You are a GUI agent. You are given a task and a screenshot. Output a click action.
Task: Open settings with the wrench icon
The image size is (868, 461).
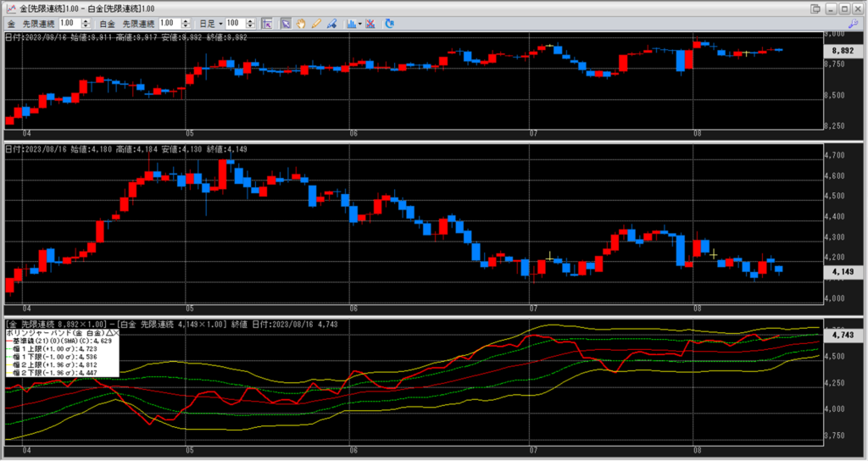853,24
